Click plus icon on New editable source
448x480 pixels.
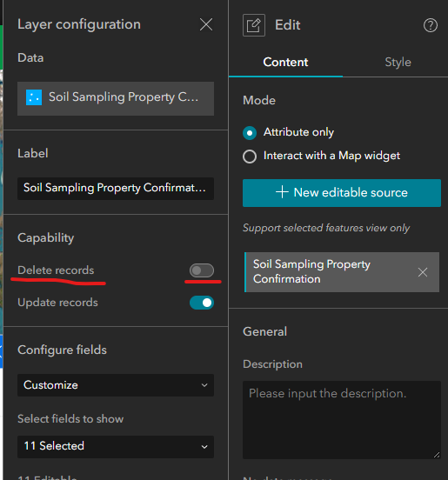(x=282, y=192)
